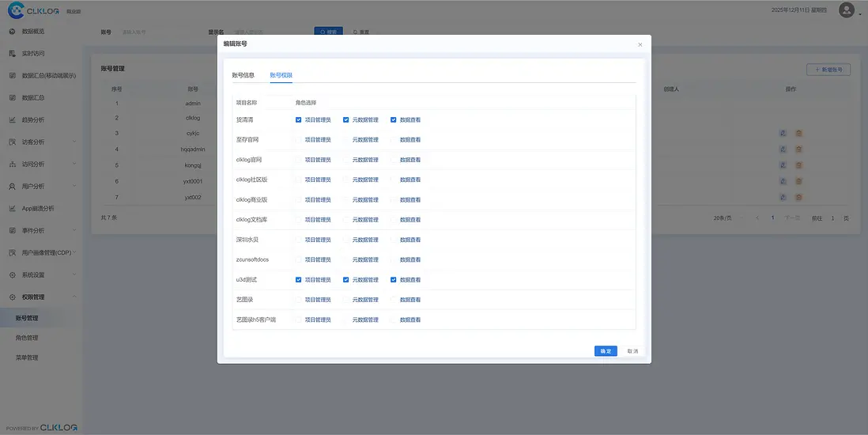Screen dimensions: 868x435
Task: Click delete icon for yxt002 row
Action: coord(798,197)
